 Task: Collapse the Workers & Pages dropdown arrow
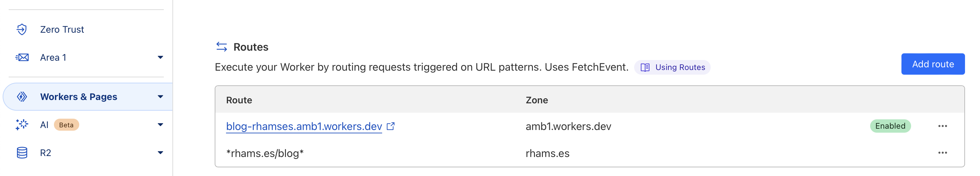point(160,97)
